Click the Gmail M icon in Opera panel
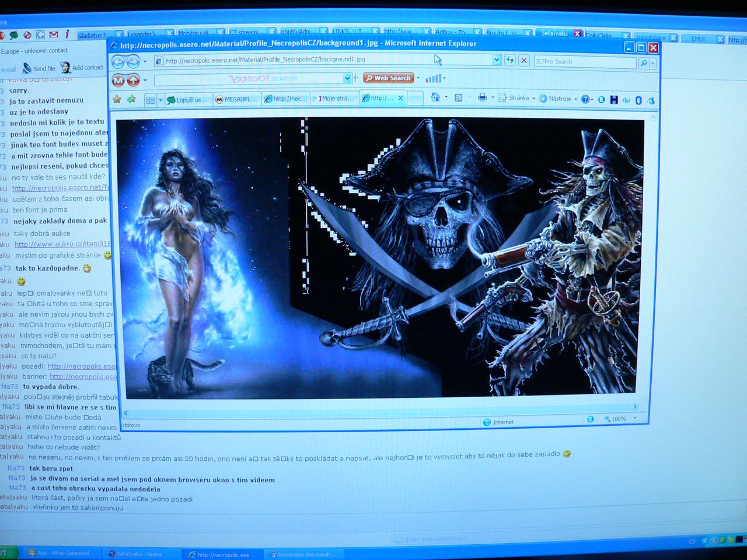Image resolution: width=747 pixels, height=560 pixels. 54,35
